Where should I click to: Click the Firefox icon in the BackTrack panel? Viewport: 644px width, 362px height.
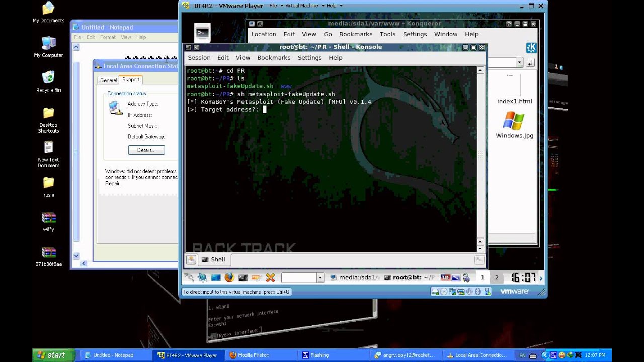pos(229,277)
